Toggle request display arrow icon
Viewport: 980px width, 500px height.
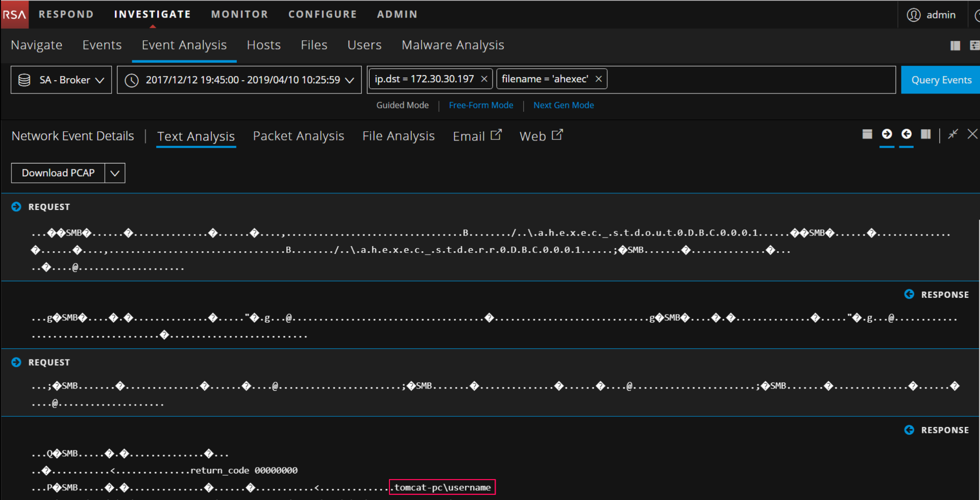coord(887,134)
